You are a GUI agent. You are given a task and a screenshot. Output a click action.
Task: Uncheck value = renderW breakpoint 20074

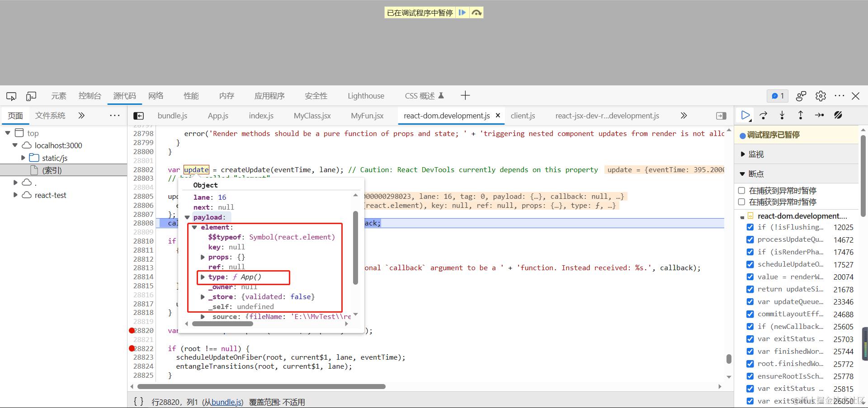750,277
